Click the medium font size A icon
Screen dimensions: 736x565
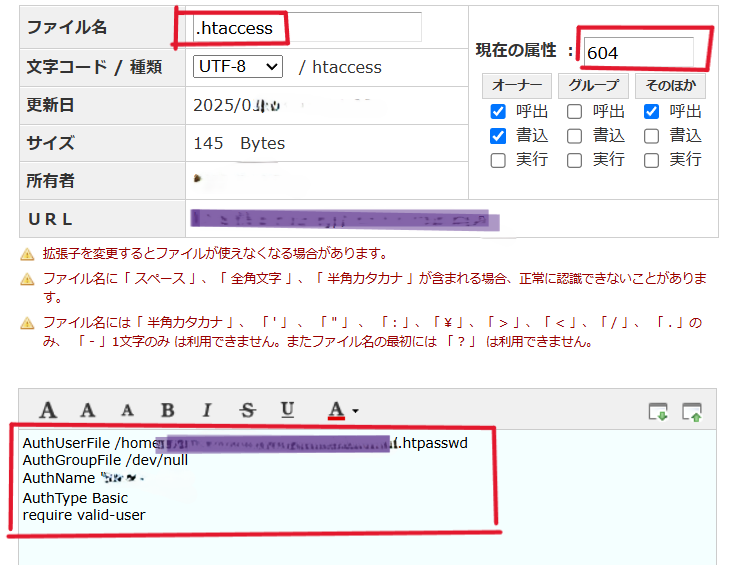tap(88, 410)
